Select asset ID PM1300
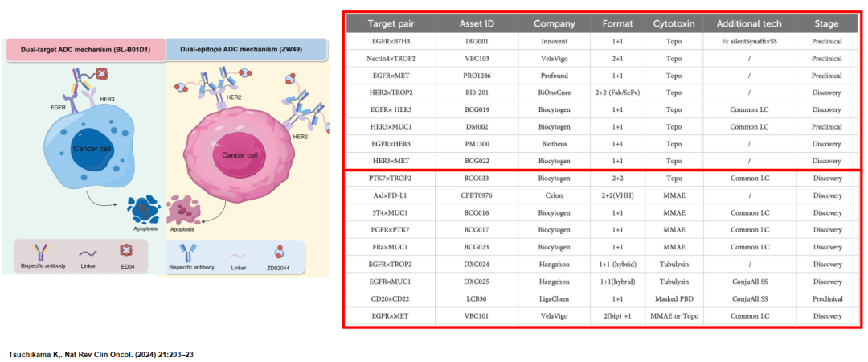 pyautogui.click(x=477, y=144)
